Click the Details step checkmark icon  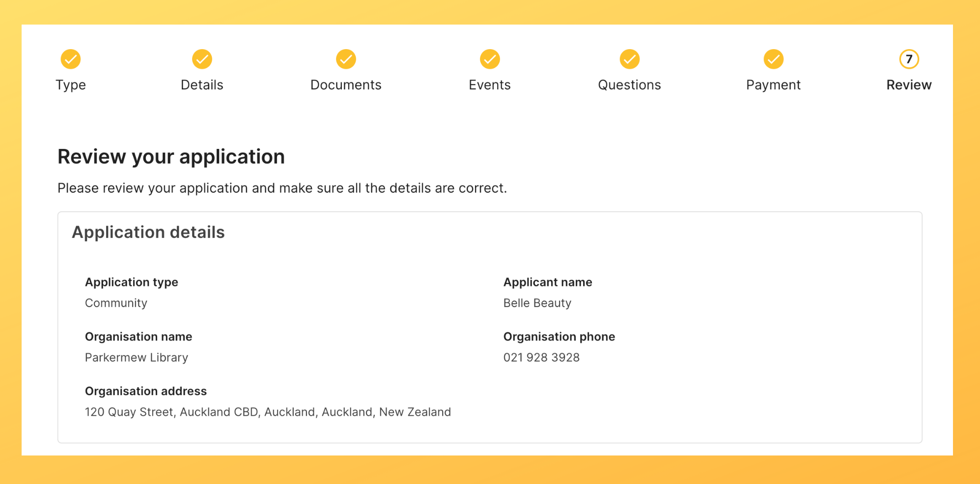point(202,59)
